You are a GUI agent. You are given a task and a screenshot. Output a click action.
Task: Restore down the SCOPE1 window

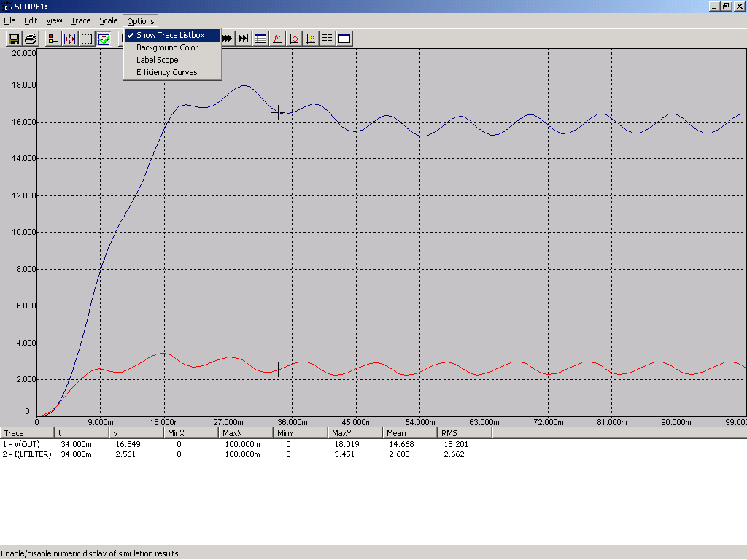point(726,7)
